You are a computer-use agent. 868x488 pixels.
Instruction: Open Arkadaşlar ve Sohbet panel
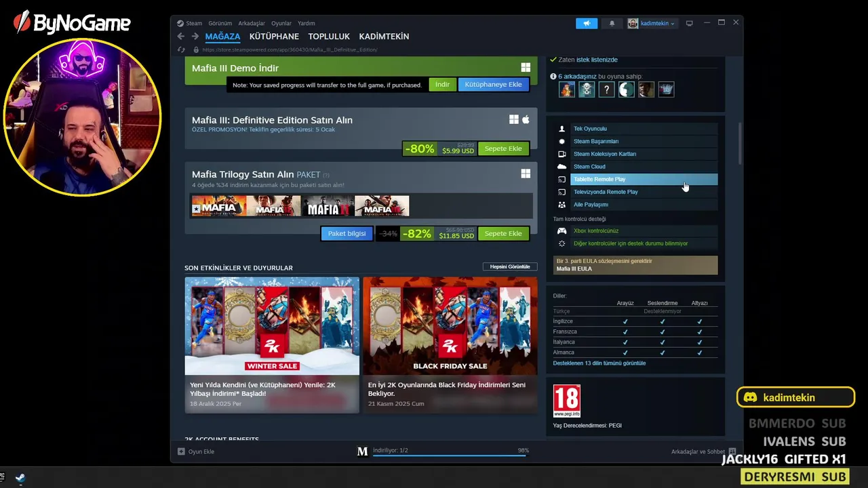[698, 451]
